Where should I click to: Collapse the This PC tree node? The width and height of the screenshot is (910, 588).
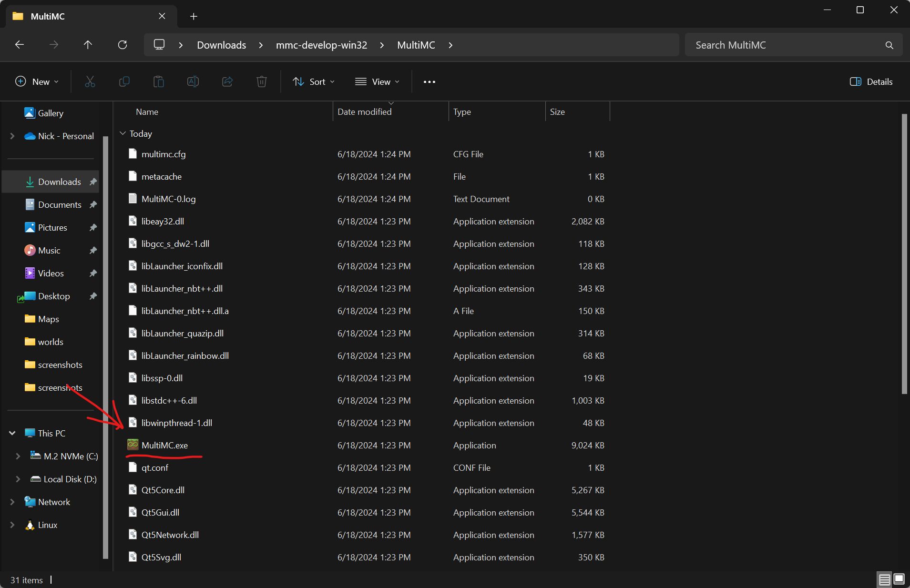pyautogui.click(x=12, y=433)
